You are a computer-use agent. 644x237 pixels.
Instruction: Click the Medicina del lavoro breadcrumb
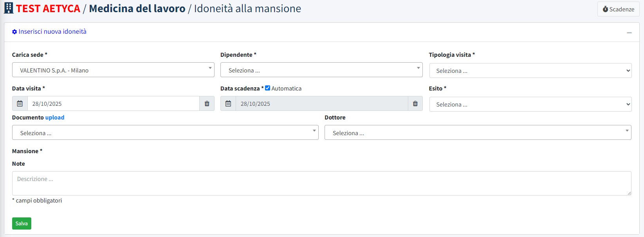coord(137,9)
